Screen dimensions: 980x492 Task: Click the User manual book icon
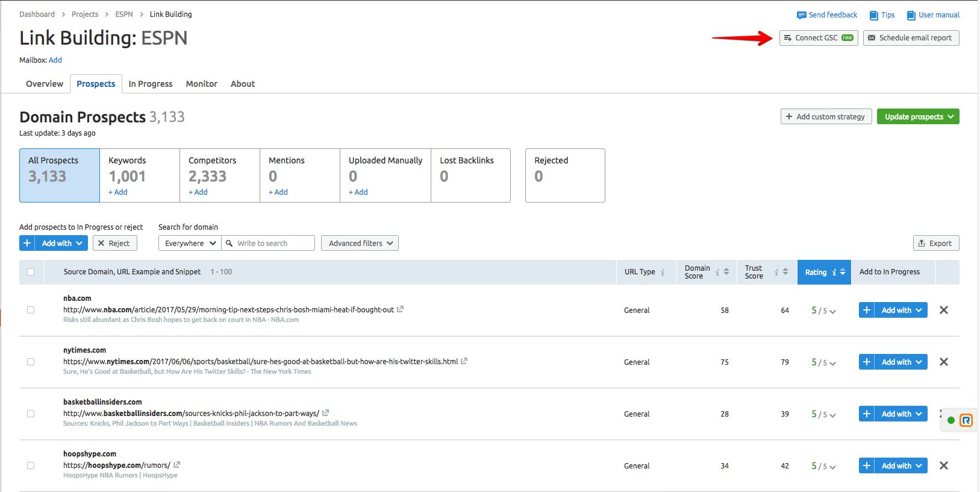point(911,15)
